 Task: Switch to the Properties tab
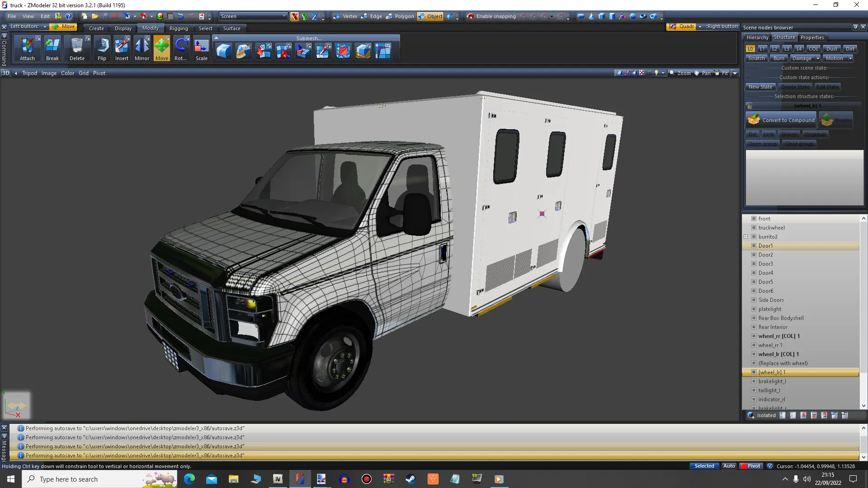[812, 38]
